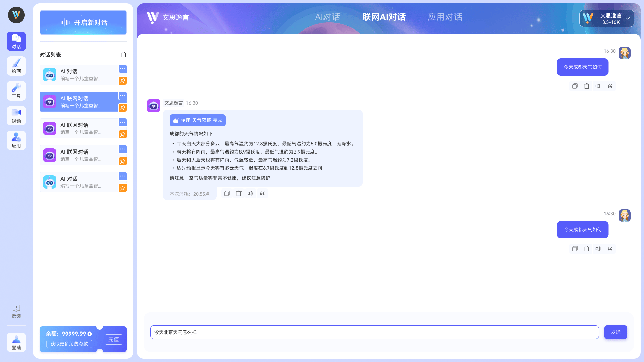The height and width of the screenshot is (362, 644).
Task: Open the 绘画 section in the sidebar
Action: tap(16, 66)
